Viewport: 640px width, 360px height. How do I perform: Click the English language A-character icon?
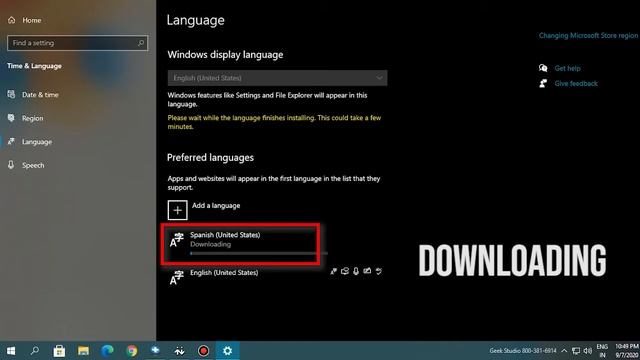(177, 278)
